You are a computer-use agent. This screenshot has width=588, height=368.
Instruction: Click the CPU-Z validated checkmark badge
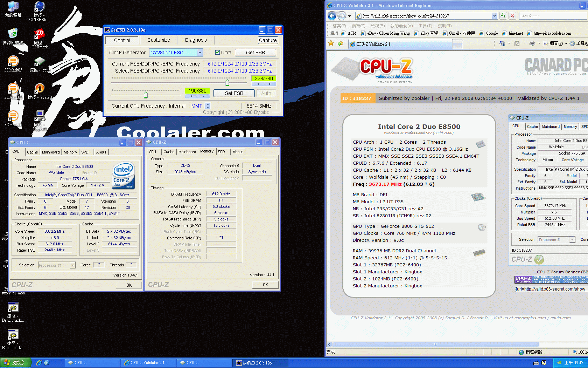(x=539, y=259)
